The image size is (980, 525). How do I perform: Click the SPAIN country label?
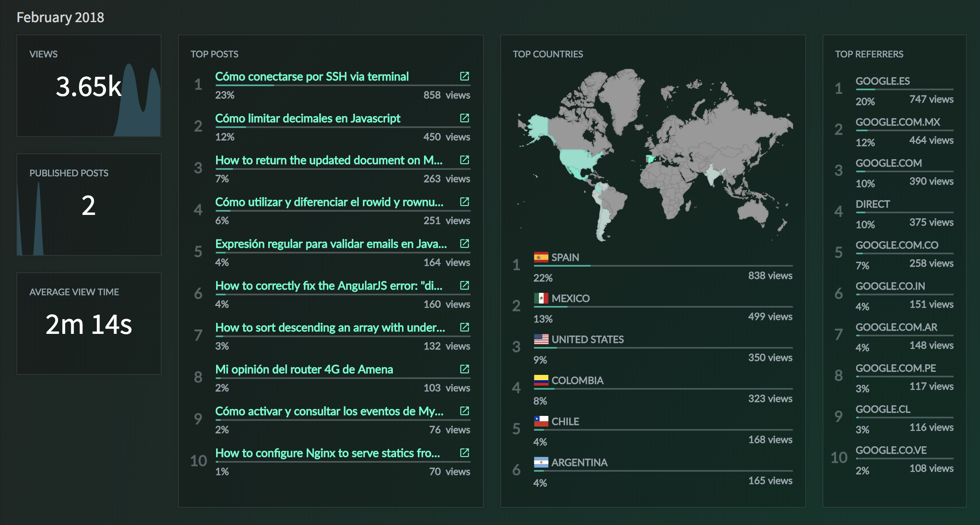[565, 258]
